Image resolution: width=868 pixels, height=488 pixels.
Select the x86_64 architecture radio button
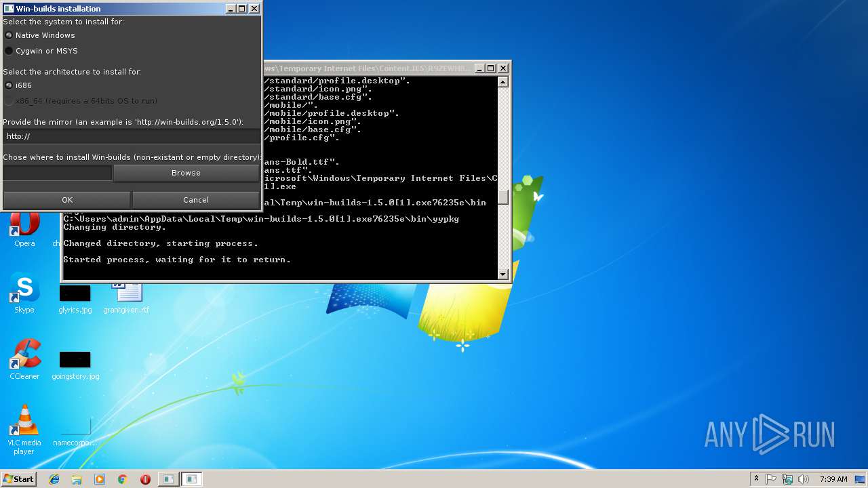pos(9,101)
